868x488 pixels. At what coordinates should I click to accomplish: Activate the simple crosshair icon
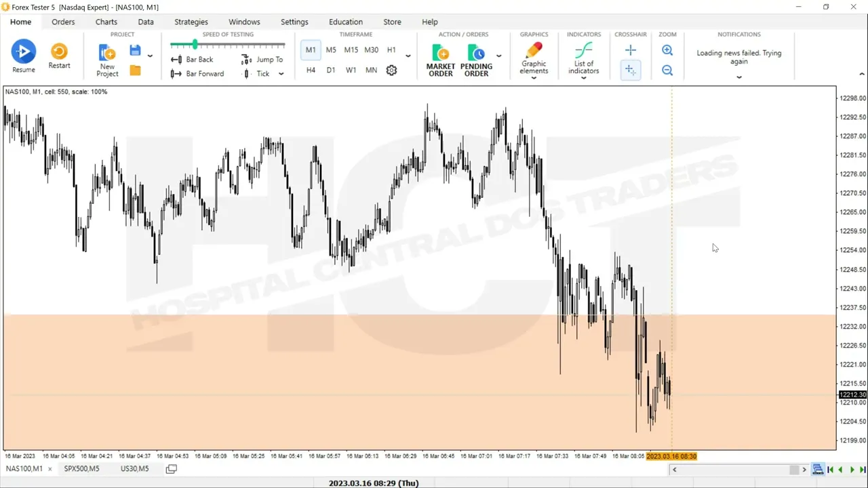point(631,50)
